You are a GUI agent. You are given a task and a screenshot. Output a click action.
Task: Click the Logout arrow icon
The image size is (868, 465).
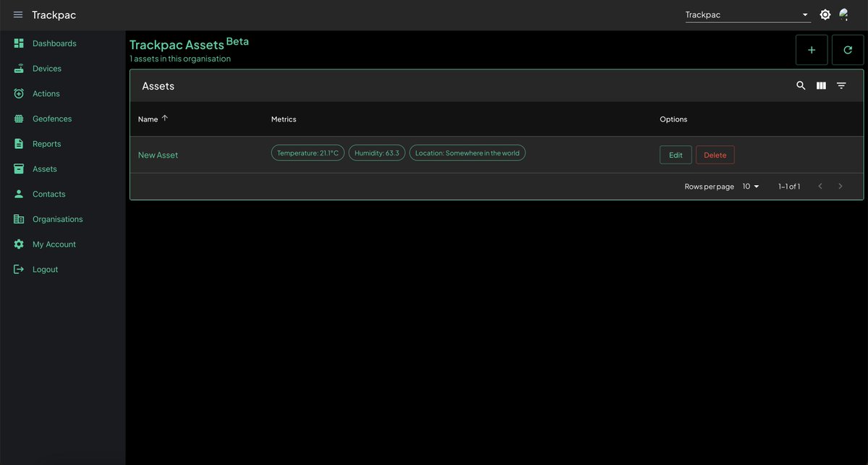tap(19, 269)
